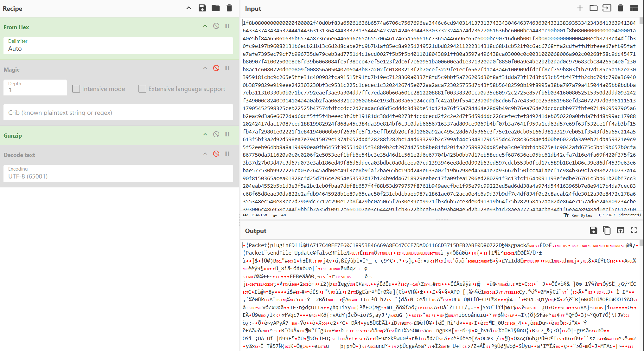Enable Intensive mode checkbox

pyautogui.click(x=76, y=89)
